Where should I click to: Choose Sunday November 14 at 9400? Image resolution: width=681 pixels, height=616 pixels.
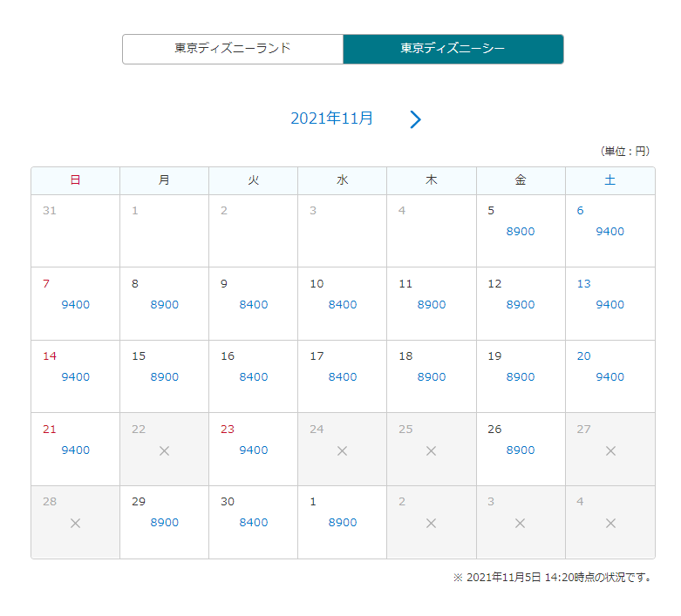click(x=76, y=376)
